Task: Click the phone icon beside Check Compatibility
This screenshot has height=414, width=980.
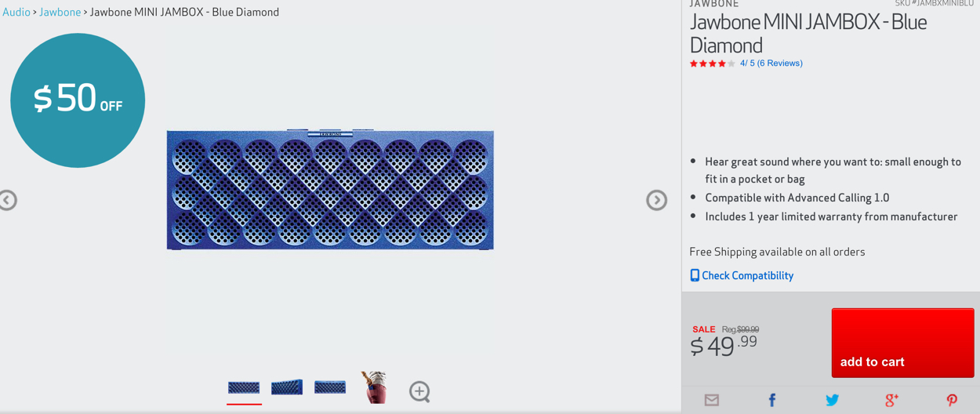Action: [695, 275]
